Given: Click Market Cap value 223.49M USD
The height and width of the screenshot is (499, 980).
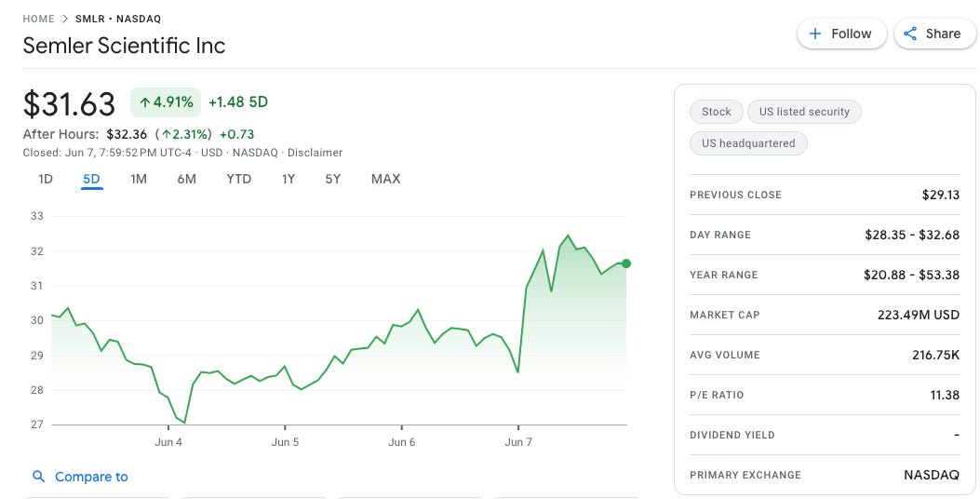Looking at the screenshot, I should [919, 315].
